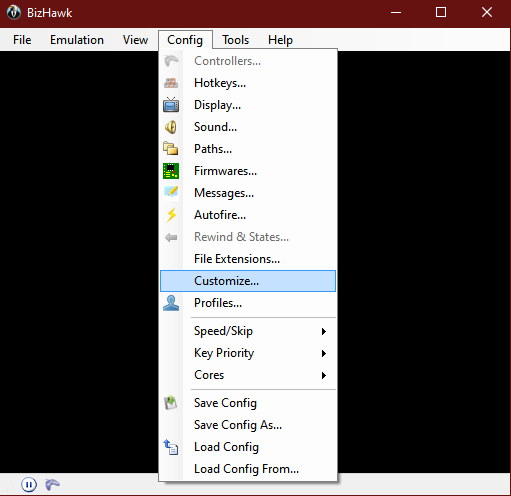Open the View menu

pyautogui.click(x=135, y=40)
